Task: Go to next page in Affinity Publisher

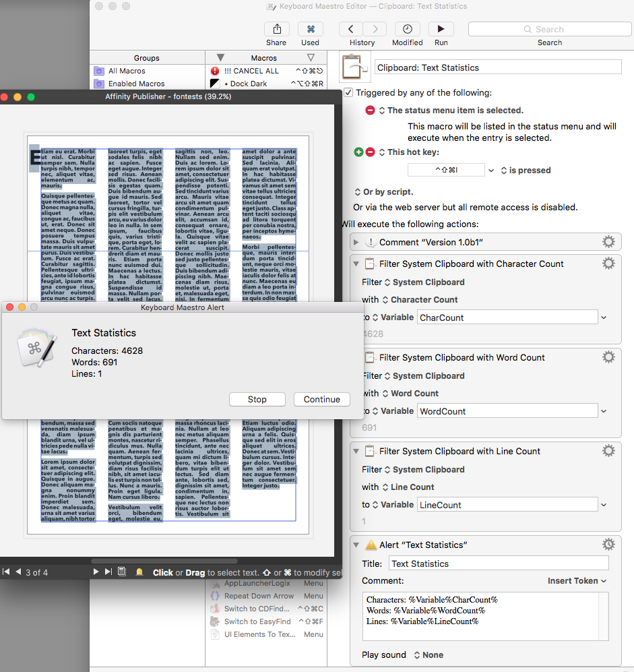Action: coord(96,572)
